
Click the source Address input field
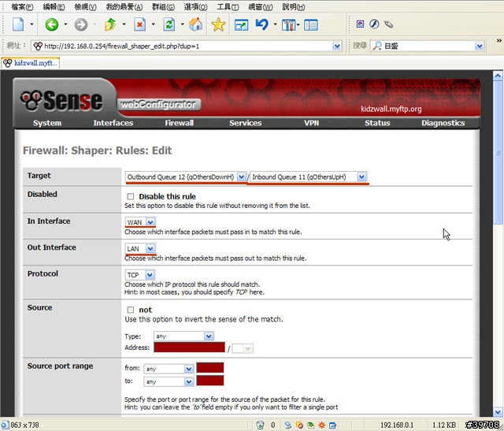click(189, 347)
